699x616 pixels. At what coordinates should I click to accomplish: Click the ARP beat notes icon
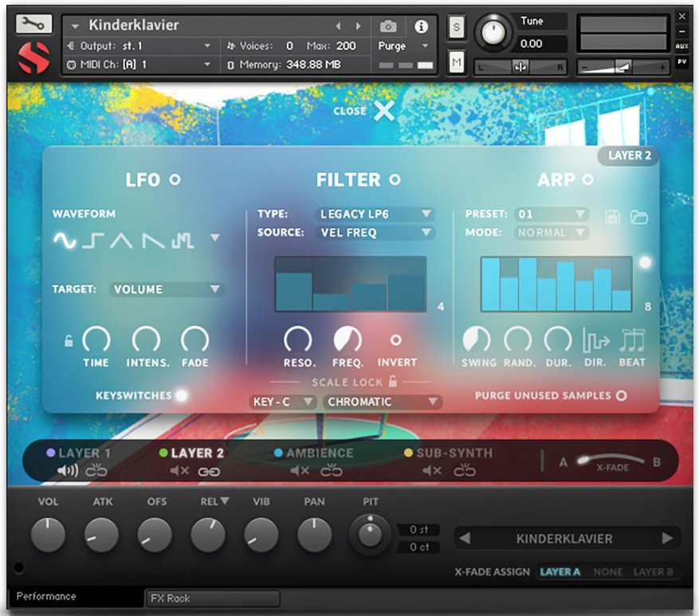click(633, 341)
